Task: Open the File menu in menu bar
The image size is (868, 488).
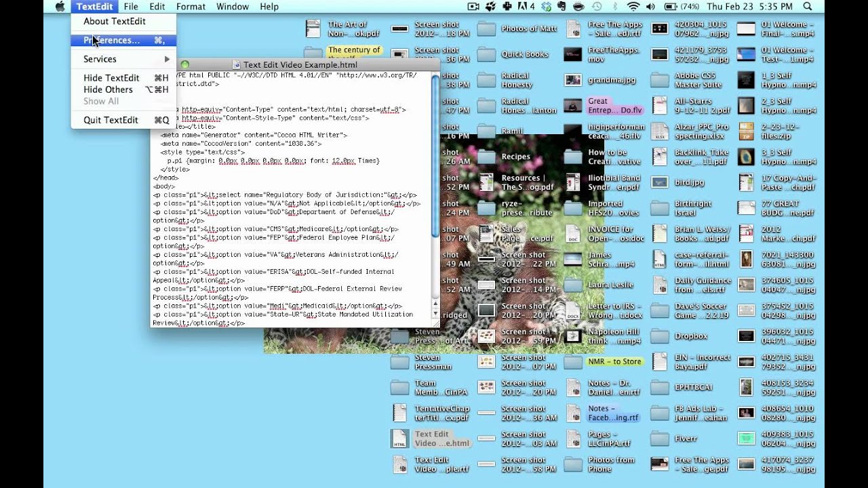Action: (131, 7)
